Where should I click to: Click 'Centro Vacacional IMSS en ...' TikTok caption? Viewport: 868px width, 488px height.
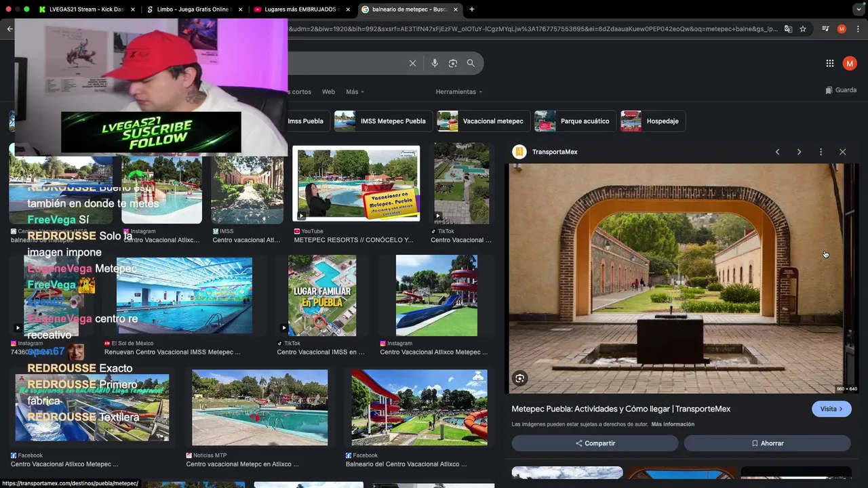click(321, 352)
